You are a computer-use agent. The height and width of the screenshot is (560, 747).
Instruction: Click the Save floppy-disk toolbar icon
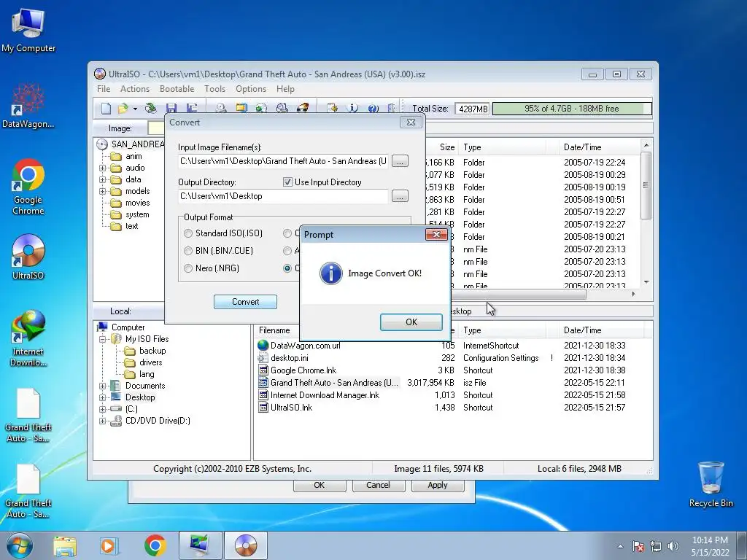pos(171,109)
